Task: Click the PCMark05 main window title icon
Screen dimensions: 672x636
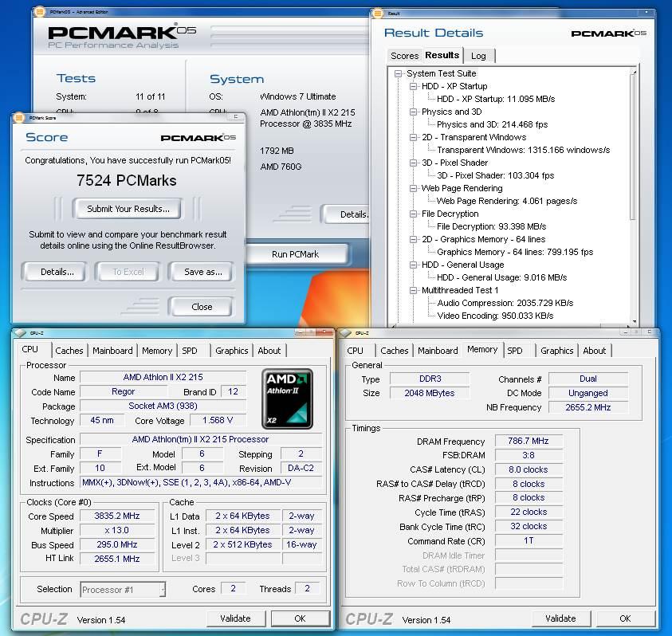Action: point(39,12)
